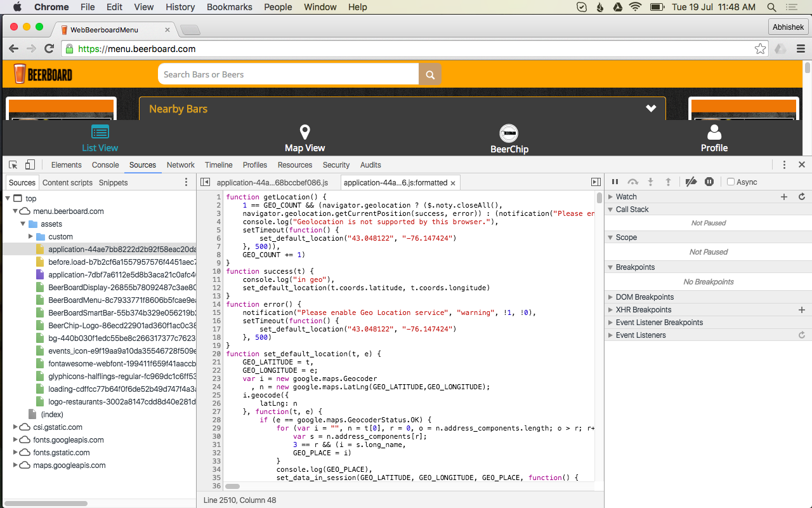Enable the Async checkbox

click(731, 182)
